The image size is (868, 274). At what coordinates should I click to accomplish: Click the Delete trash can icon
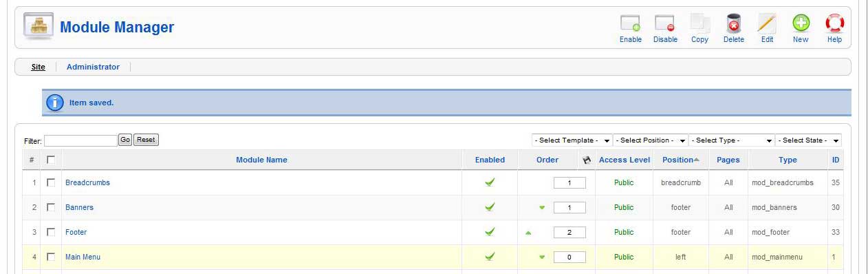[x=733, y=23]
